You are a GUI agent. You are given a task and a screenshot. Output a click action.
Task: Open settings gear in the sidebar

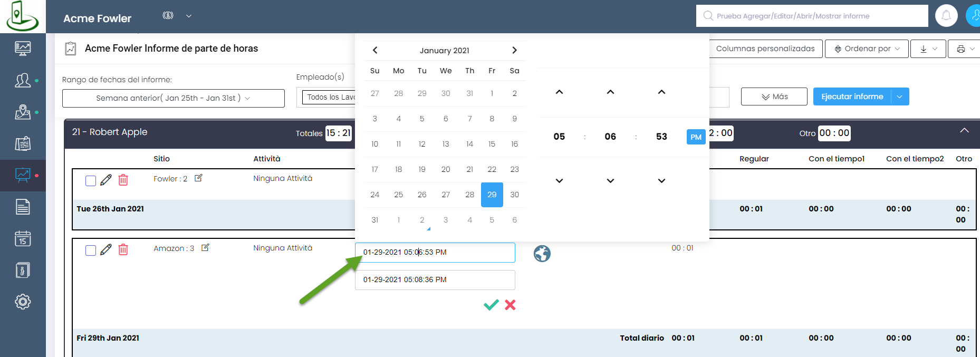click(x=23, y=302)
